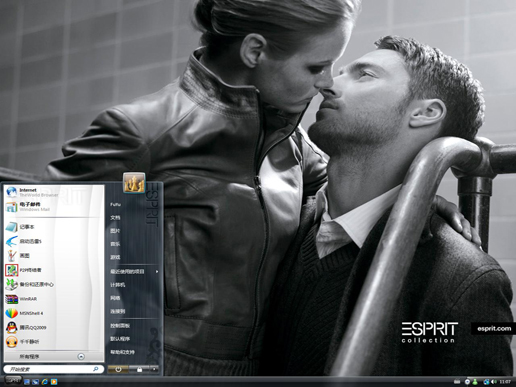Click Show Desktop quick launch icon
This screenshot has height=387, width=516.
pos(27,382)
